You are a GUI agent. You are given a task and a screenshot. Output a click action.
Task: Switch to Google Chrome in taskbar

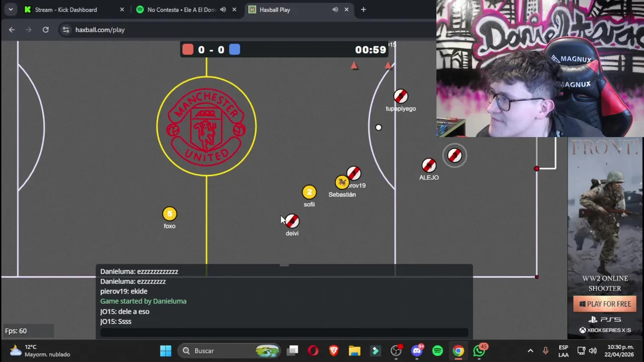click(458, 350)
